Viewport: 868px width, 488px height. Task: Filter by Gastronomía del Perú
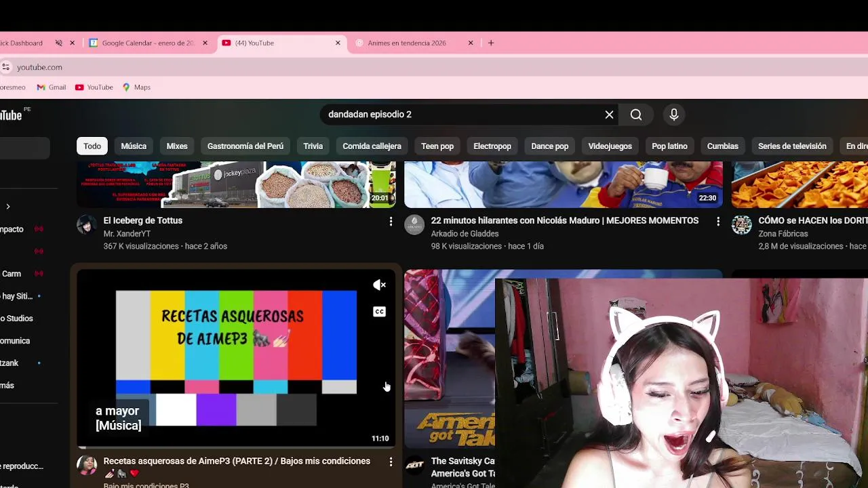tap(245, 146)
